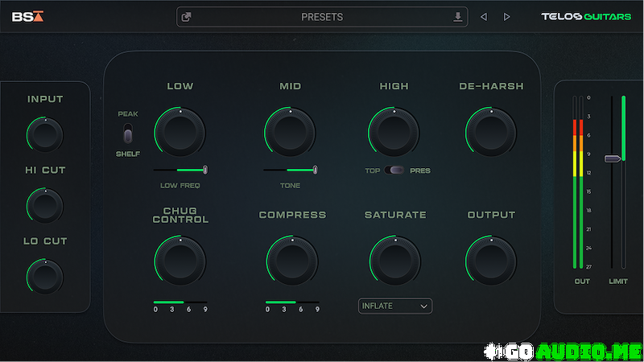Viewport: 644px width, 362px height.
Task: Go to previous preset arrow
Action: (x=484, y=17)
